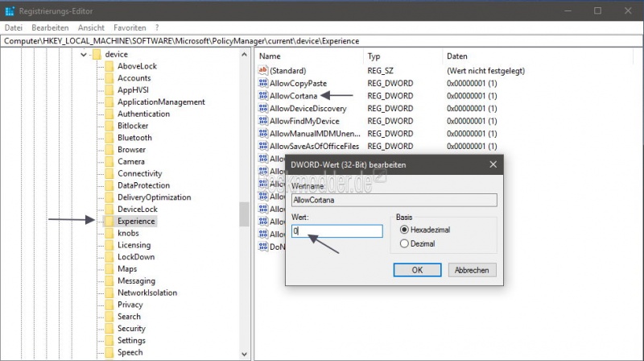Click the AppHVSI folder icon

[x=109, y=90]
